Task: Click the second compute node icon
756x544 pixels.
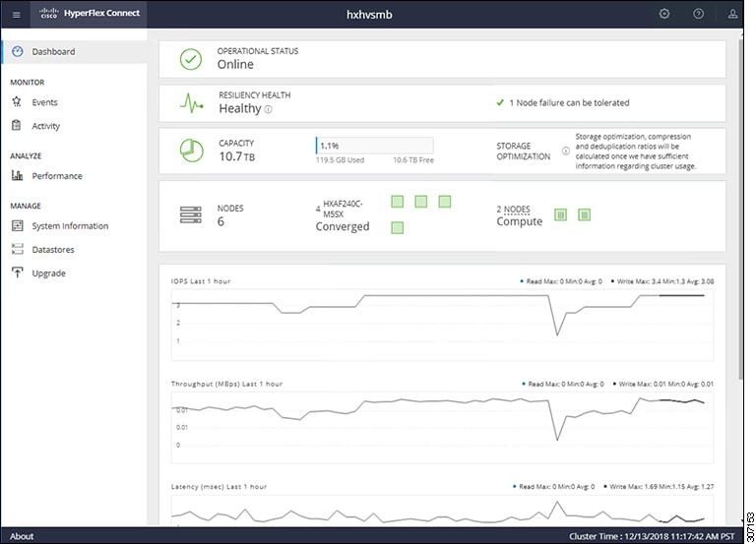Action: (x=584, y=214)
